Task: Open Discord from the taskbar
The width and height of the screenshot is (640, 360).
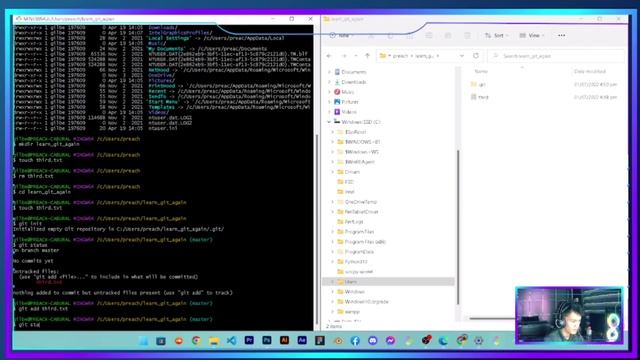Action: 372,340
